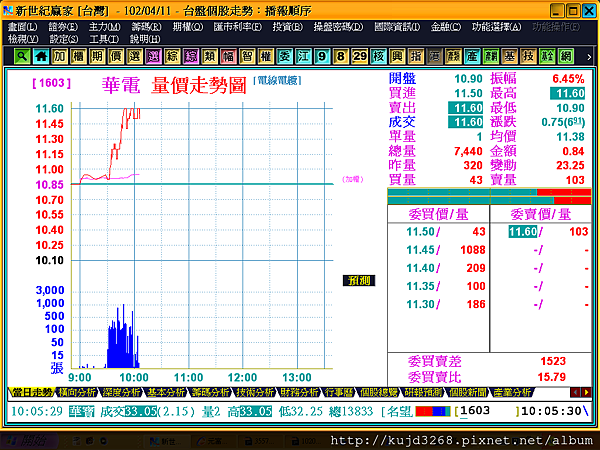Click the 櫃 toolbar icon
The image size is (600, 450).
click(x=78, y=57)
